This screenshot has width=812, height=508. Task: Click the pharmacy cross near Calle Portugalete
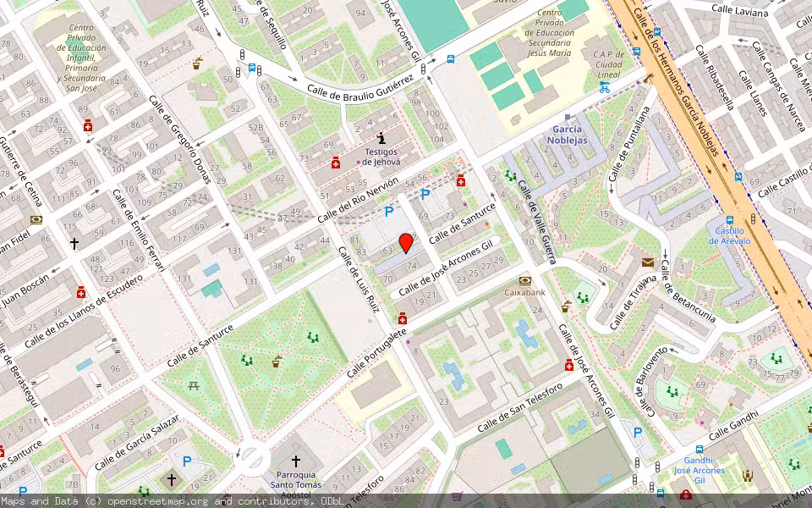[x=403, y=319]
